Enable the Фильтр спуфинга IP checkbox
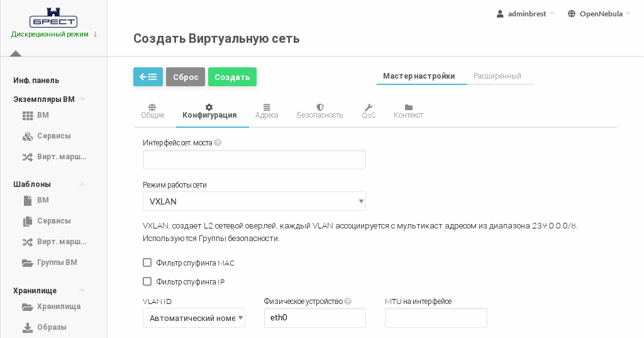 [147, 281]
